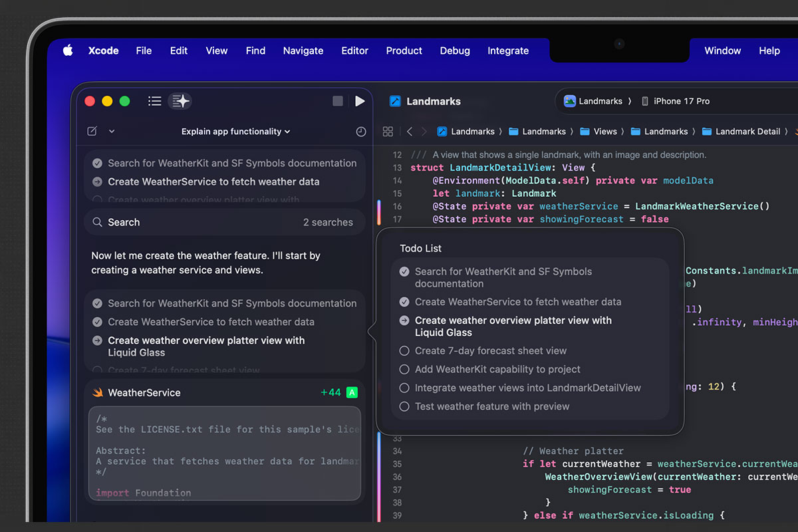Click the bold 'Create weather overview platter' step in the chat

(x=206, y=346)
